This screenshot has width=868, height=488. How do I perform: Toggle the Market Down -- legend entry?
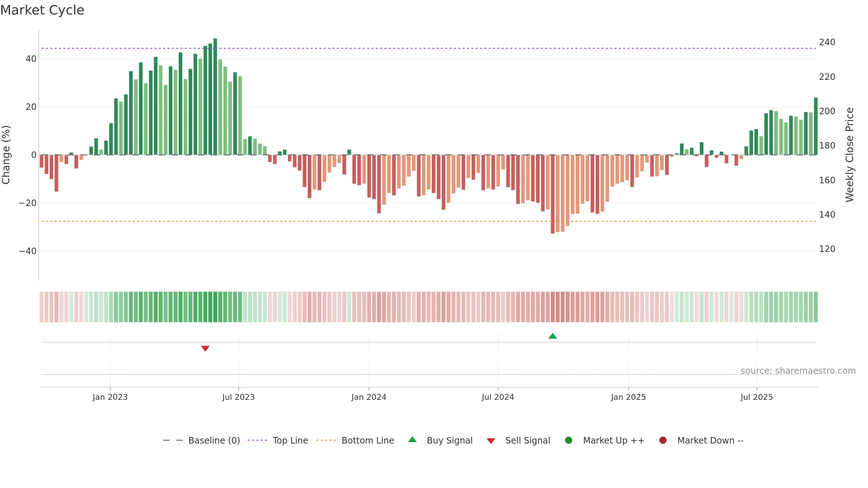tap(701, 440)
